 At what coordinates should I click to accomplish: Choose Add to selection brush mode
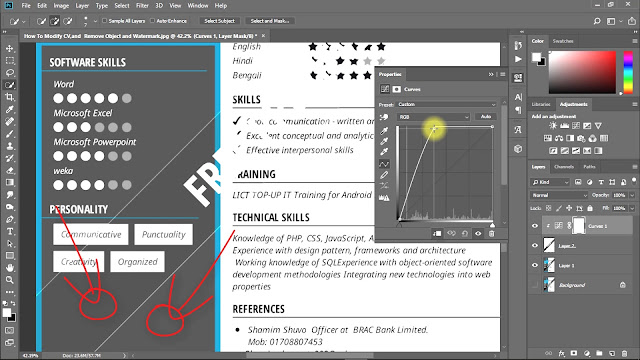54,21
